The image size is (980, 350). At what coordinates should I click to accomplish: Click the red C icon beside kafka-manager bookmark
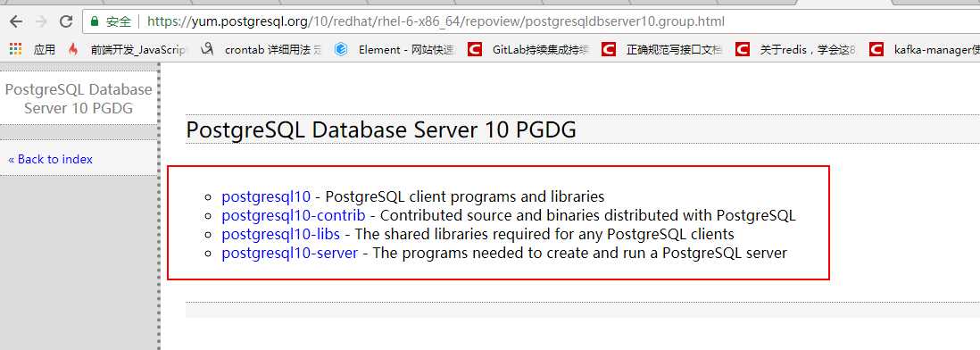[x=876, y=49]
